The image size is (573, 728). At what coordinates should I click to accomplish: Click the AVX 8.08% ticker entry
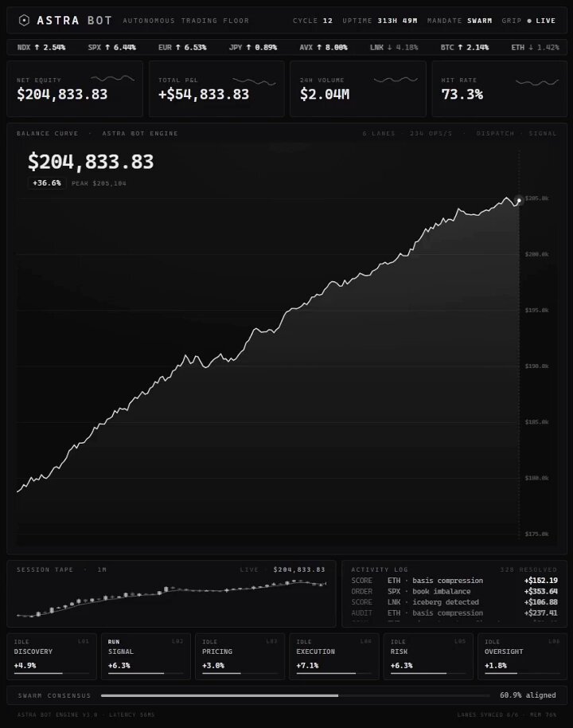point(323,47)
